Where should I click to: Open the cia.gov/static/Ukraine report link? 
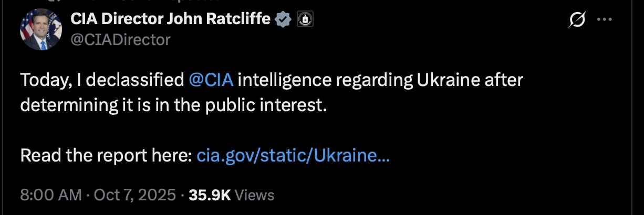(293, 156)
